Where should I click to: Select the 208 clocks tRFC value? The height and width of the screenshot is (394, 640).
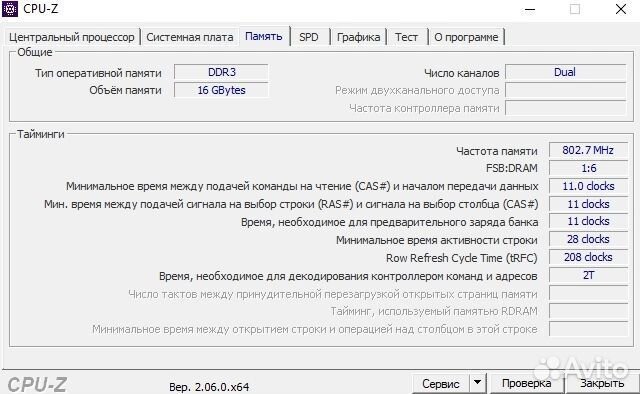coord(588,257)
